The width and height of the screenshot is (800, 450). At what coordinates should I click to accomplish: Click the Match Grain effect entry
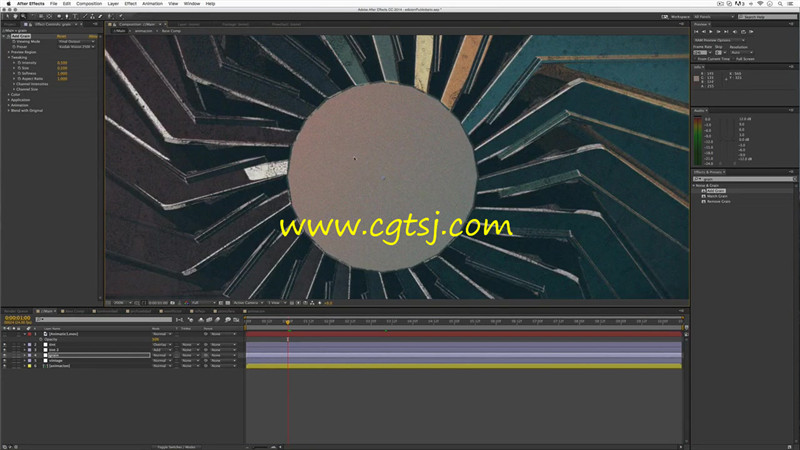(717, 196)
